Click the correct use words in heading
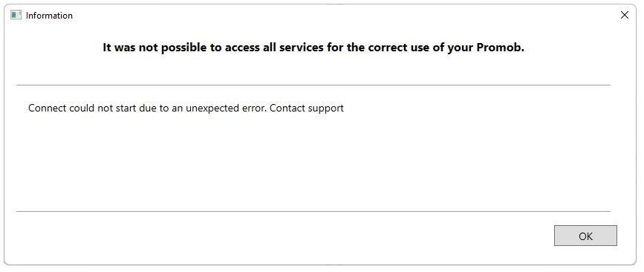Screen dimensions: 644x272 click(395, 48)
